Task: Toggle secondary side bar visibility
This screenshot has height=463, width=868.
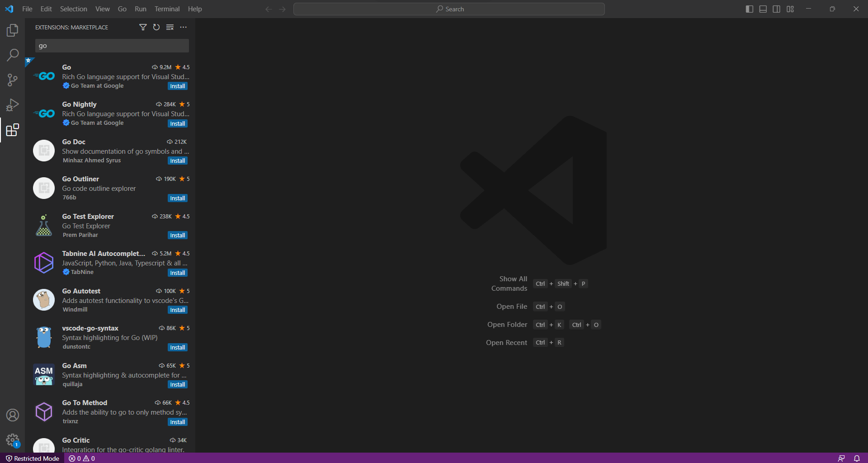Action: pos(777,9)
